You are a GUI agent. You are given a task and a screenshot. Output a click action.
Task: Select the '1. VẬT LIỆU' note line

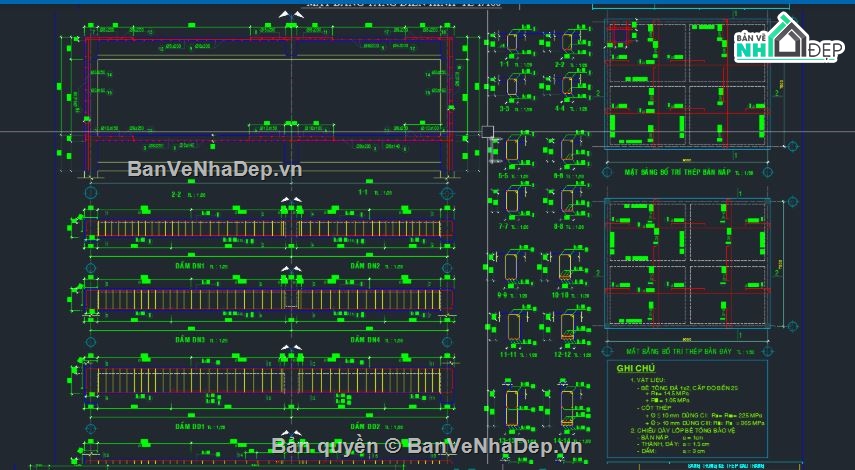click(x=646, y=380)
